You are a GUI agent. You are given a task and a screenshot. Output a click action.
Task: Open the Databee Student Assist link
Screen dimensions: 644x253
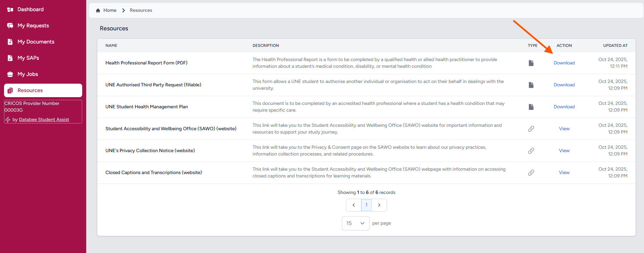click(x=44, y=120)
